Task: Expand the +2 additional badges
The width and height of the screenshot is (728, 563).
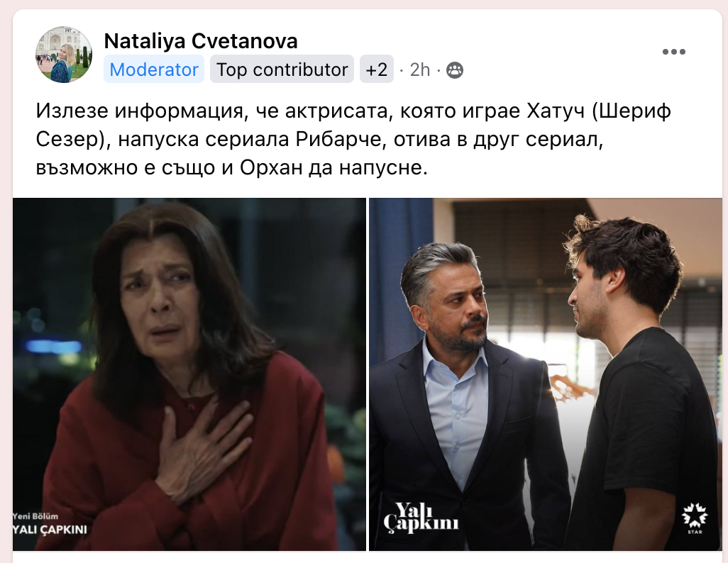Action: point(377,69)
